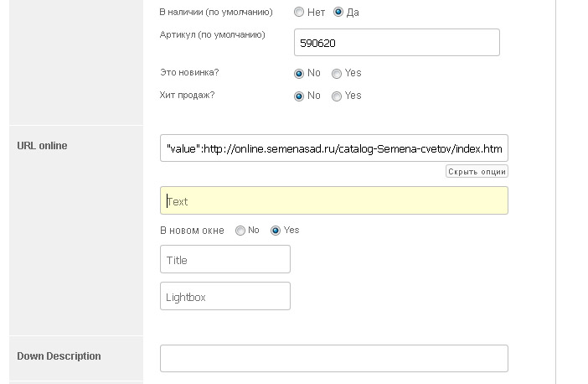
Task: Focus the Down Description input field
Action: [333, 358]
